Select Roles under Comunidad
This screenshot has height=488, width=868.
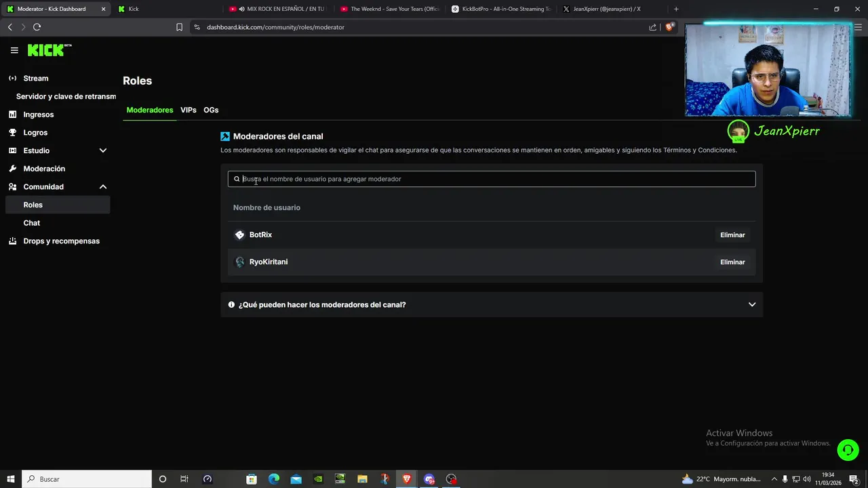click(57, 205)
